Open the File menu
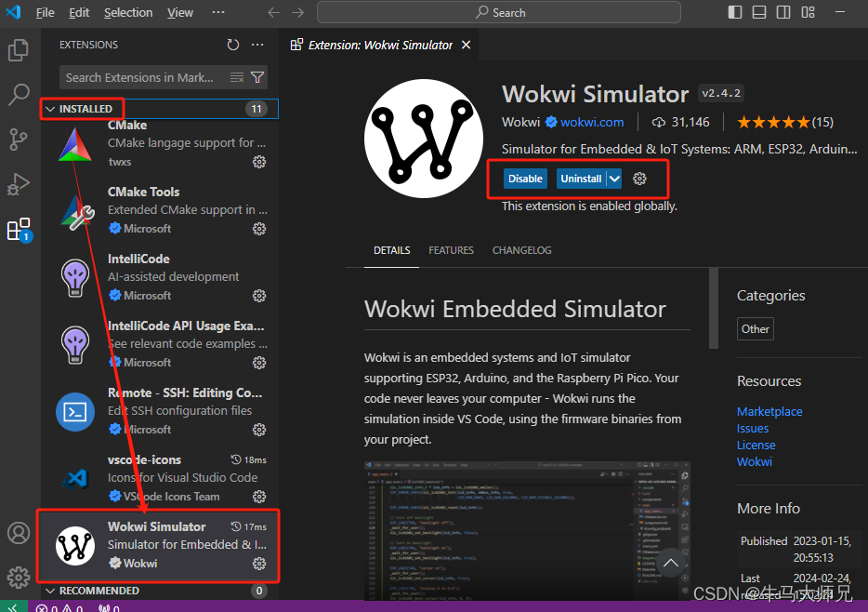Viewport: 868px width, 612px height. [45, 12]
